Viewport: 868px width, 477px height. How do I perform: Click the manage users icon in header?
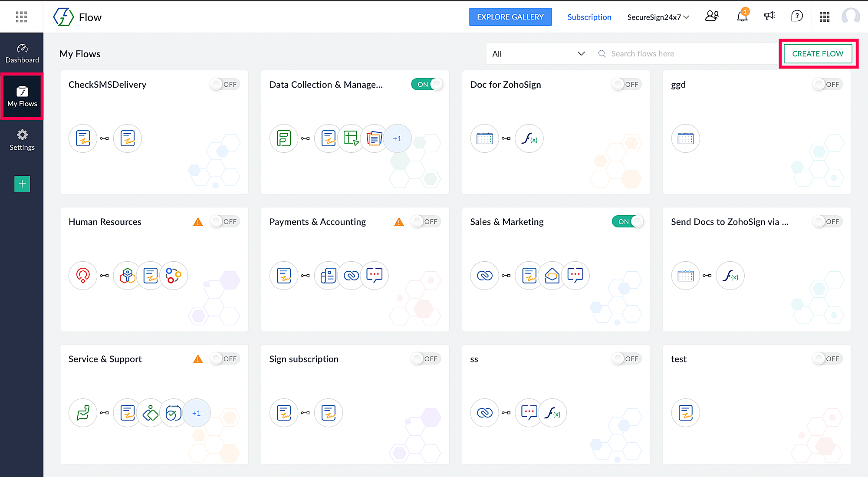[712, 16]
